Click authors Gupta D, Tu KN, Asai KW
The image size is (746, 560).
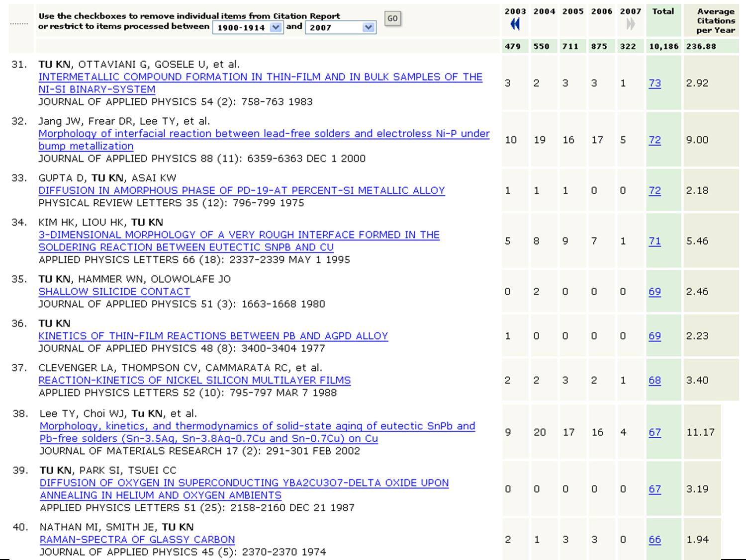coord(107,178)
